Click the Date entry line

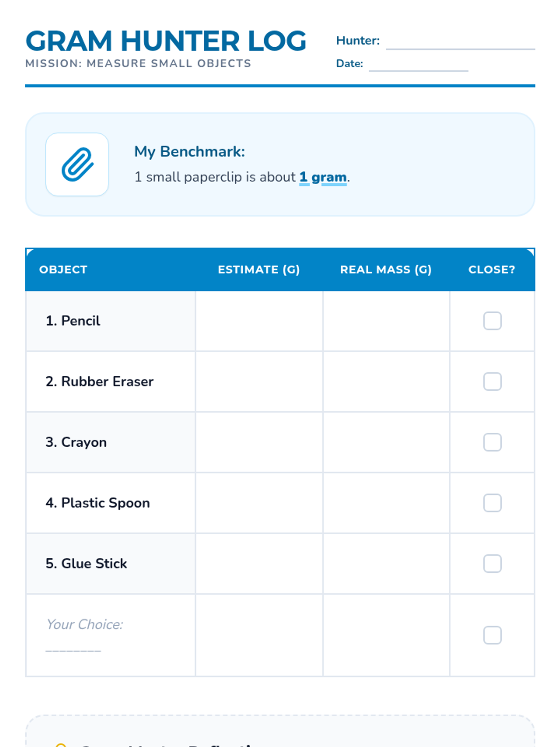click(x=418, y=65)
